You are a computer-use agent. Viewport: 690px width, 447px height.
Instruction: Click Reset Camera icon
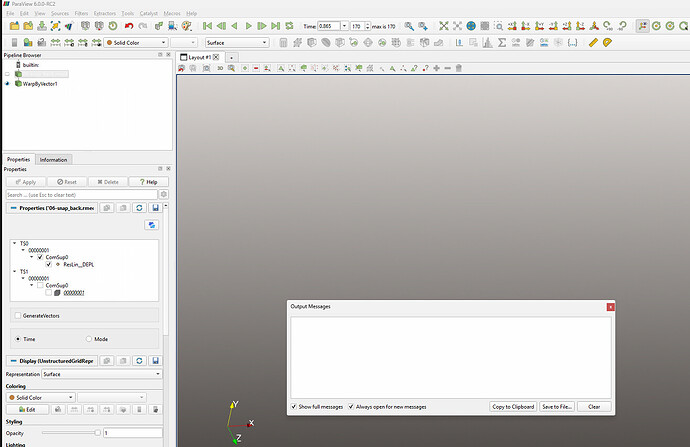pyautogui.click(x=444, y=26)
